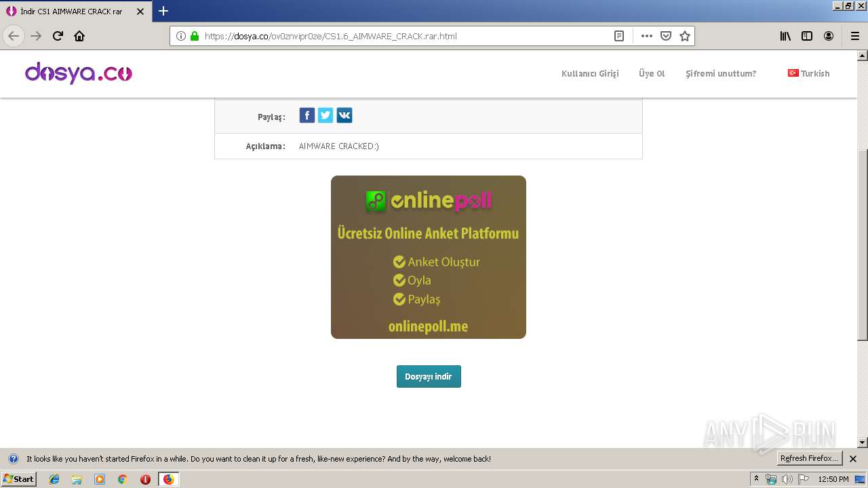Open the Üye Ol signup link

(x=652, y=73)
